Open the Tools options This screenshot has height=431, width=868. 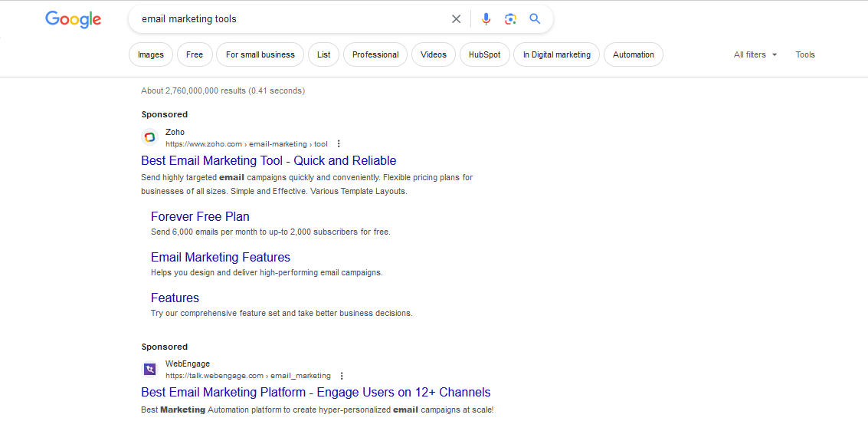[805, 55]
